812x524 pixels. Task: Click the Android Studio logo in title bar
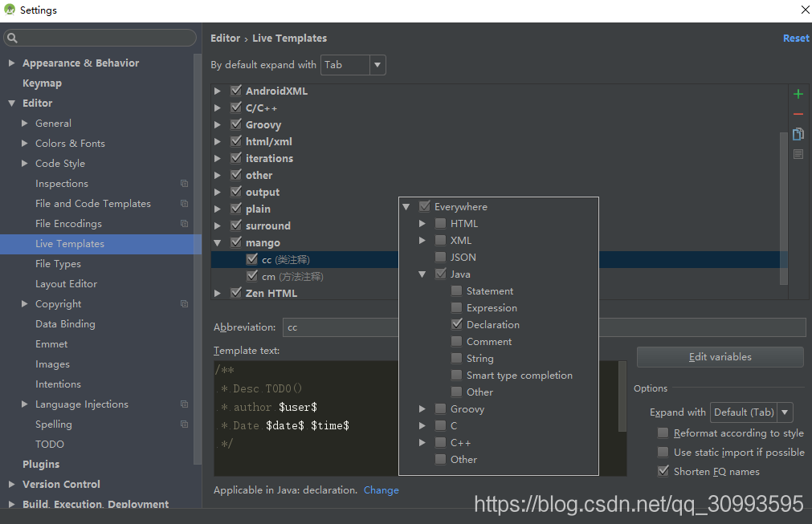(x=10, y=10)
